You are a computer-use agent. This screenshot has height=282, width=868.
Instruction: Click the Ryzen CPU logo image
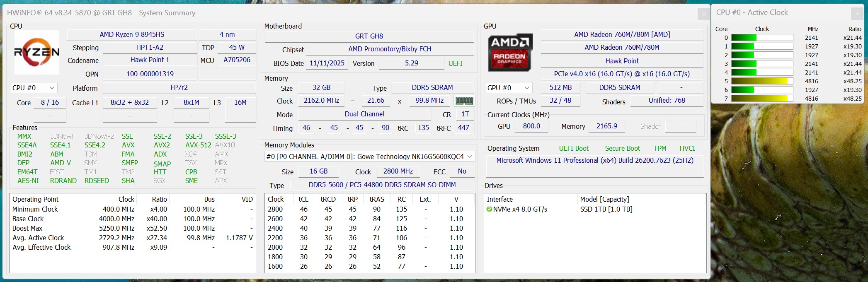pyautogui.click(x=36, y=52)
